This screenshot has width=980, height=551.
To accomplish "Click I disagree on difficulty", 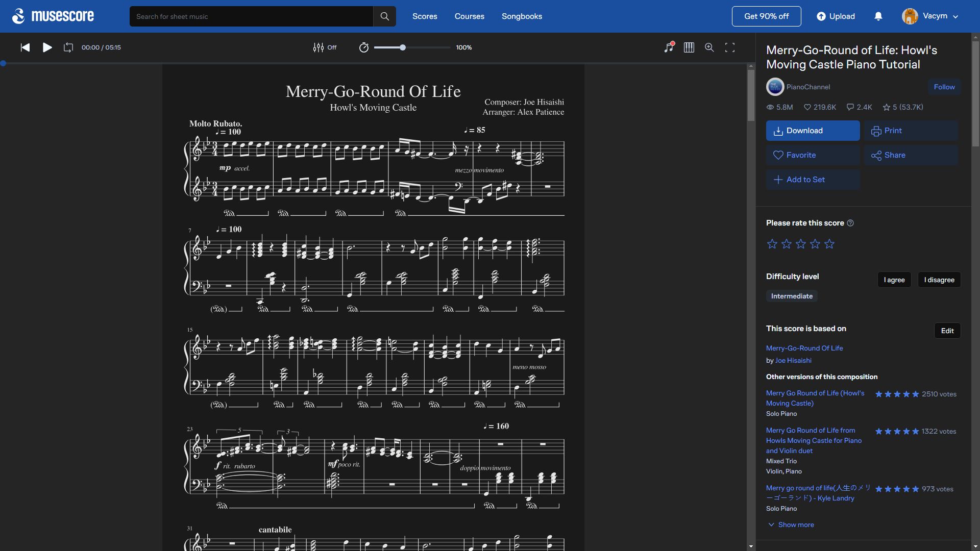I will pos(939,280).
